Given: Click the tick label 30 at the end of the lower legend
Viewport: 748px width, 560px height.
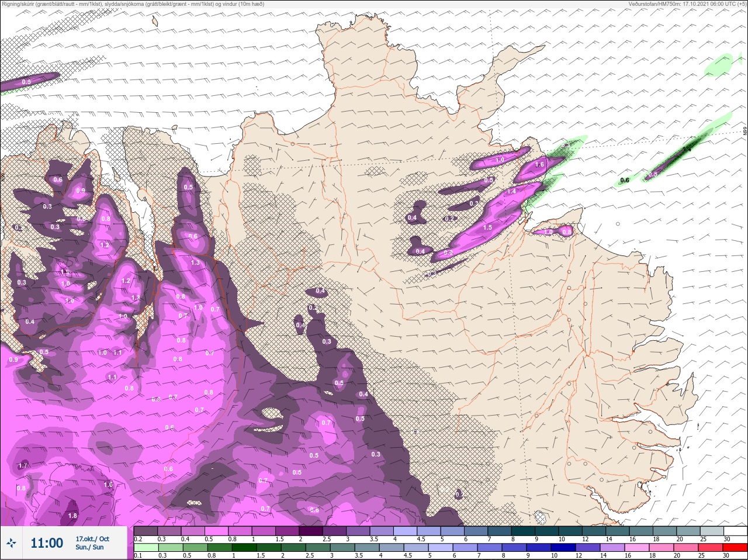Looking at the screenshot, I should coord(727,555).
